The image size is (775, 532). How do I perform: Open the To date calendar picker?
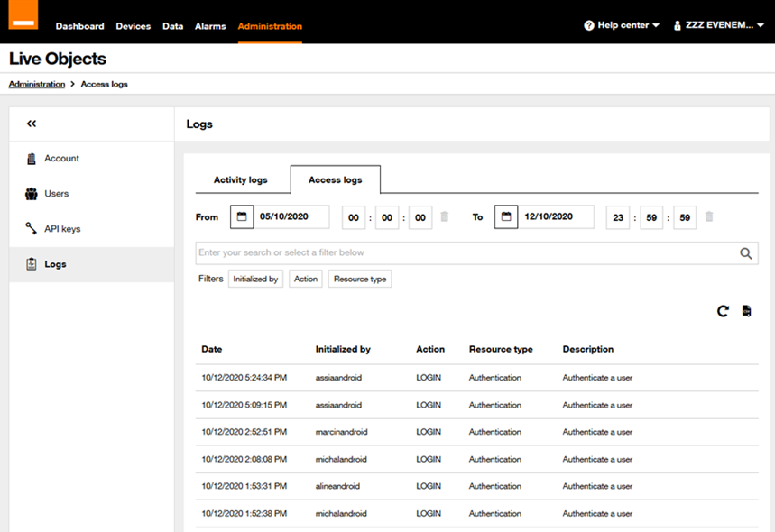pyautogui.click(x=506, y=216)
